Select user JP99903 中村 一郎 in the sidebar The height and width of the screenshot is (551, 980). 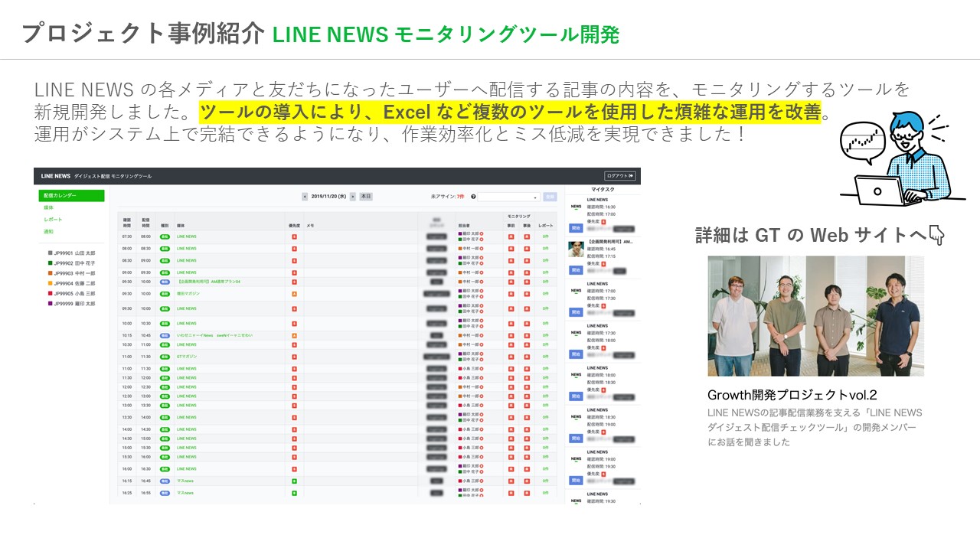[x=71, y=273]
